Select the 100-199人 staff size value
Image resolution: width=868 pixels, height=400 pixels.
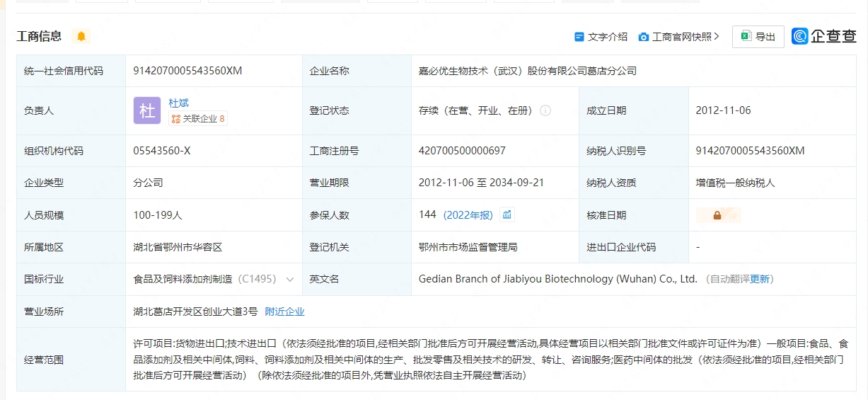pos(158,215)
